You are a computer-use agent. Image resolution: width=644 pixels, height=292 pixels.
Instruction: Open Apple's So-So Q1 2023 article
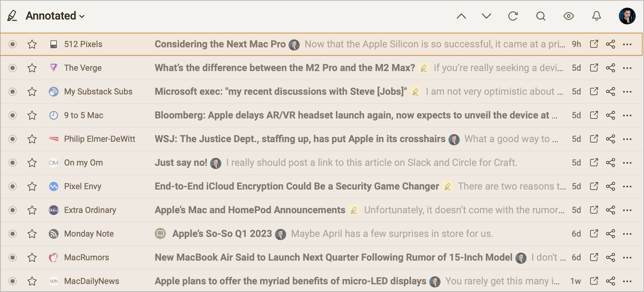tap(222, 233)
